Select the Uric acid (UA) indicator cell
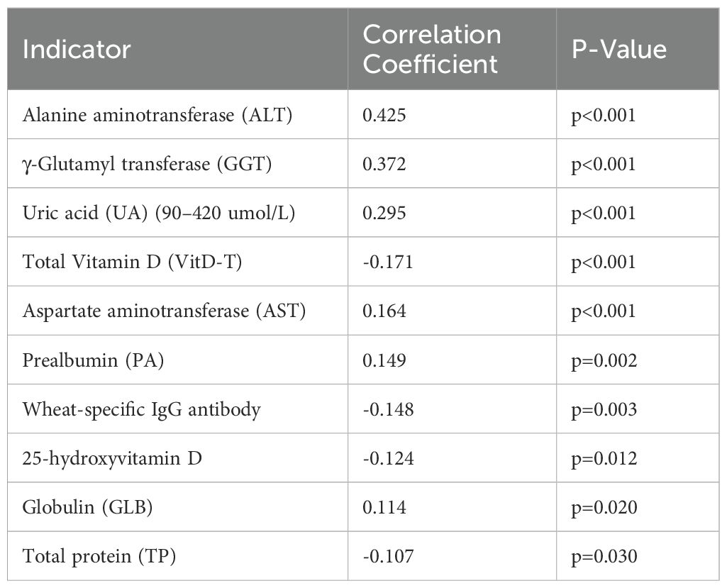The width and height of the screenshot is (727, 588). (x=159, y=213)
